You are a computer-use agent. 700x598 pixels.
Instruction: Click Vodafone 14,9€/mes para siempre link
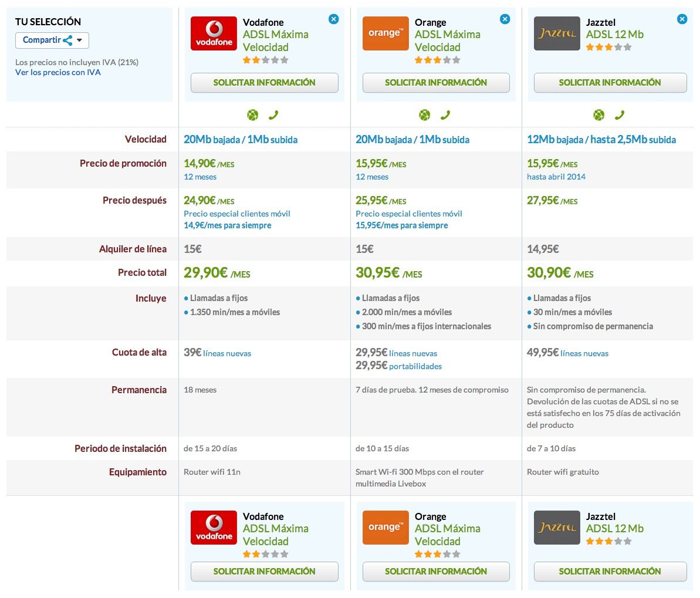coord(228,225)
